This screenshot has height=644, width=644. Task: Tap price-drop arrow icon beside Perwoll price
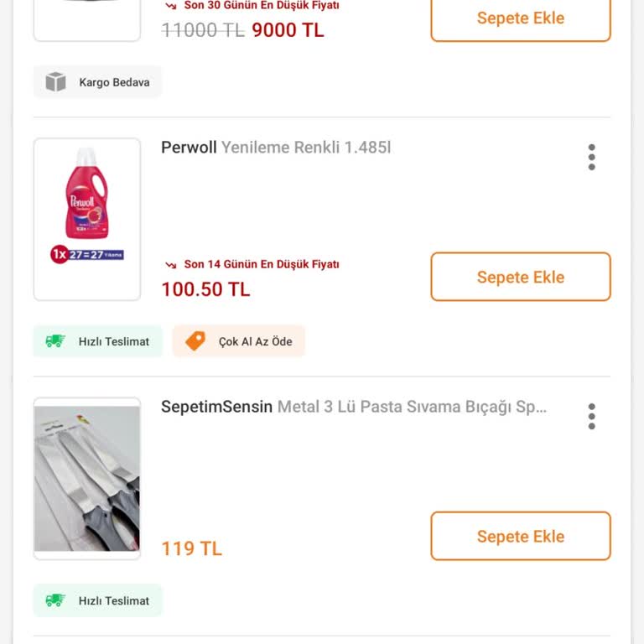[170, 265]
